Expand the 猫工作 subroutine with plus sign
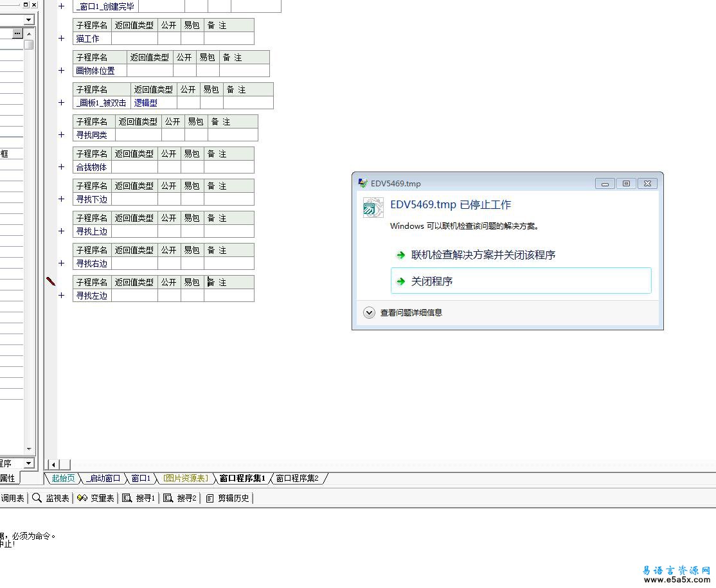The height and width of the screenshot is (588, 716). [62, 39]
